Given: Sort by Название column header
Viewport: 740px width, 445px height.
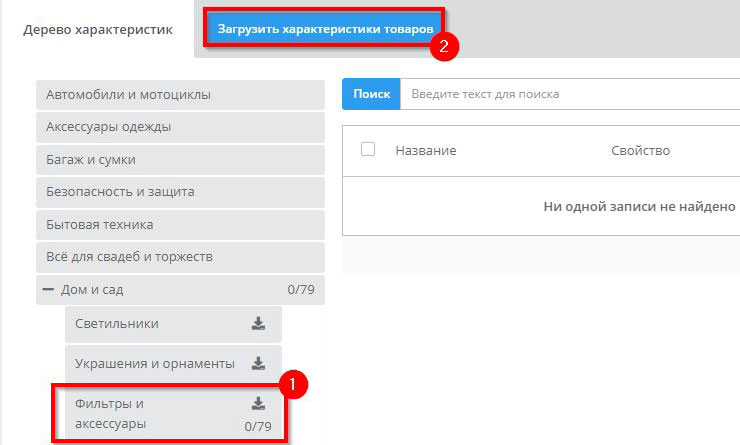Looking at the screenshot, I should pos(426,150).
